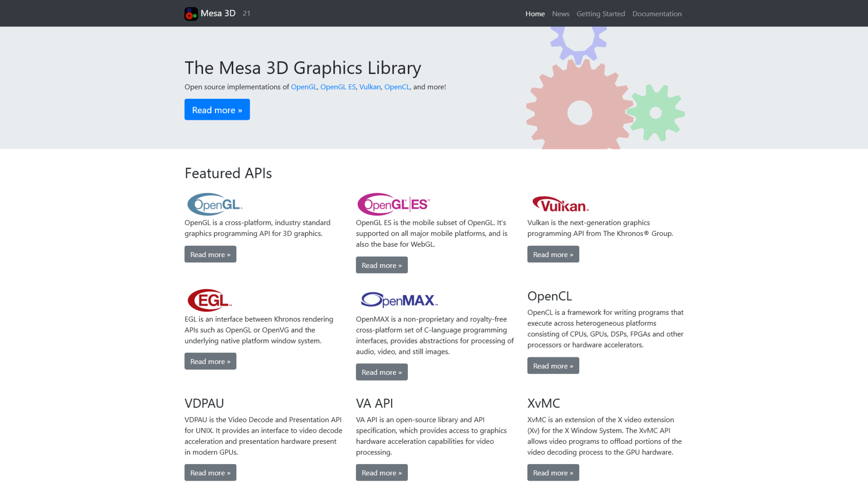The image size is (868, 488).
Task: Read more about VDPAU
Action: (210, 473)
